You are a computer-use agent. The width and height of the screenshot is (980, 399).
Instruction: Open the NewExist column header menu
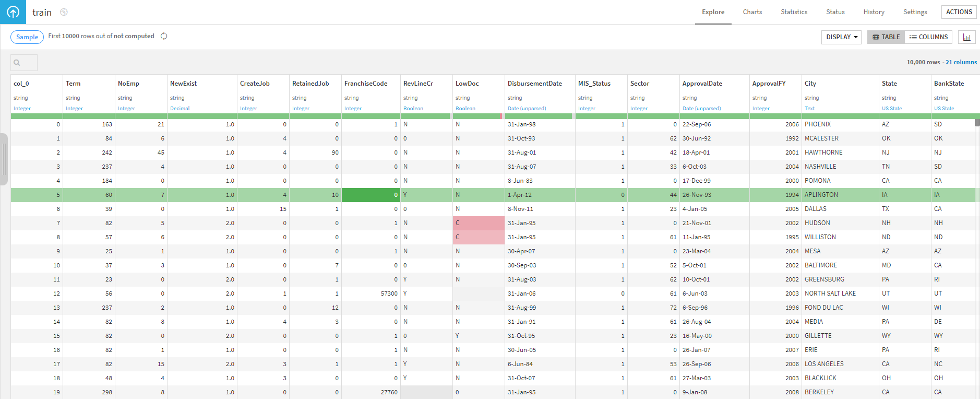pos(183,84)
